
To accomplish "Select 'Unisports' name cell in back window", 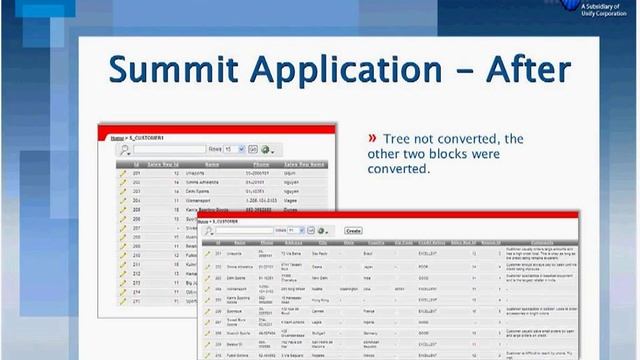I will (x=195, y=173).
